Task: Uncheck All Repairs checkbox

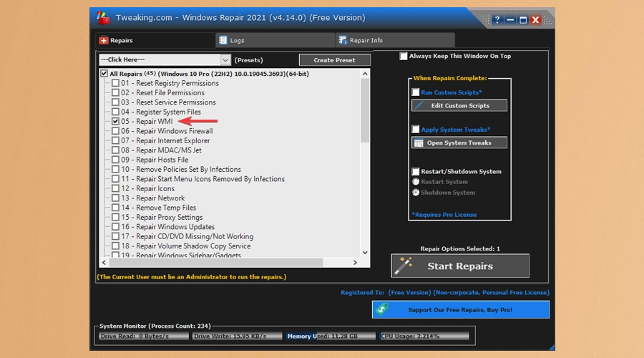Action: [104, 74]
